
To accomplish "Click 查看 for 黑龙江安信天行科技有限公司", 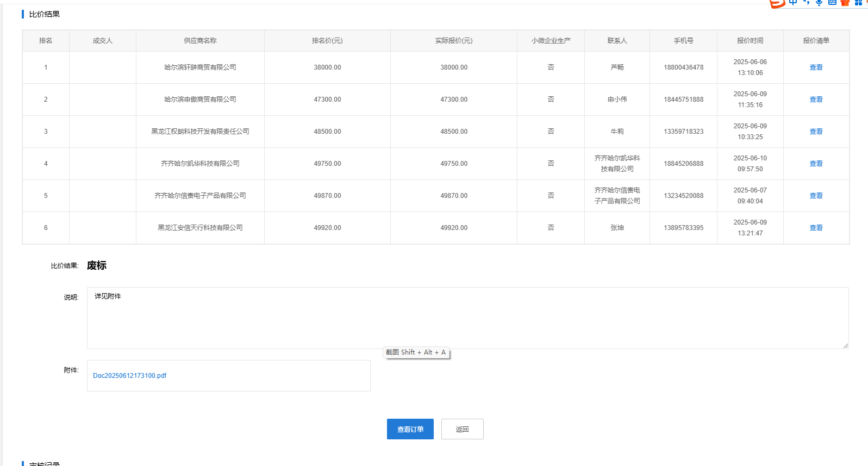I will 816,228.
